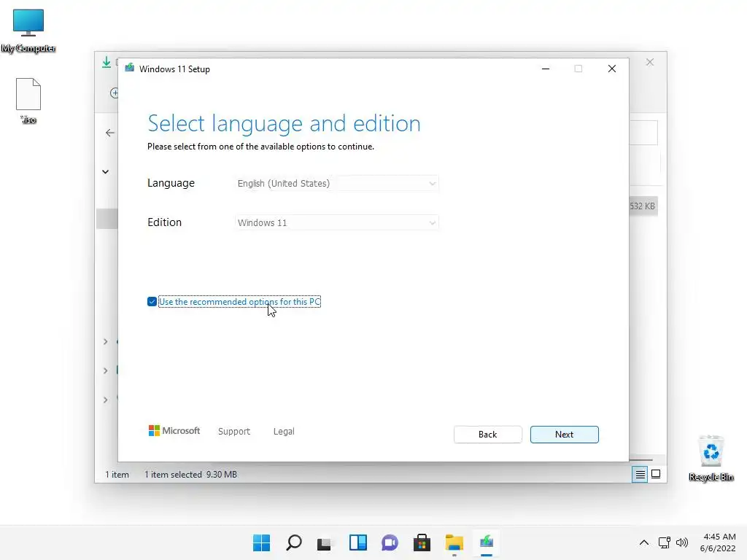Click '1 item selected 9.30 MB' status text
This screenshot has height=560, width=747.
(x=190, y=474)
